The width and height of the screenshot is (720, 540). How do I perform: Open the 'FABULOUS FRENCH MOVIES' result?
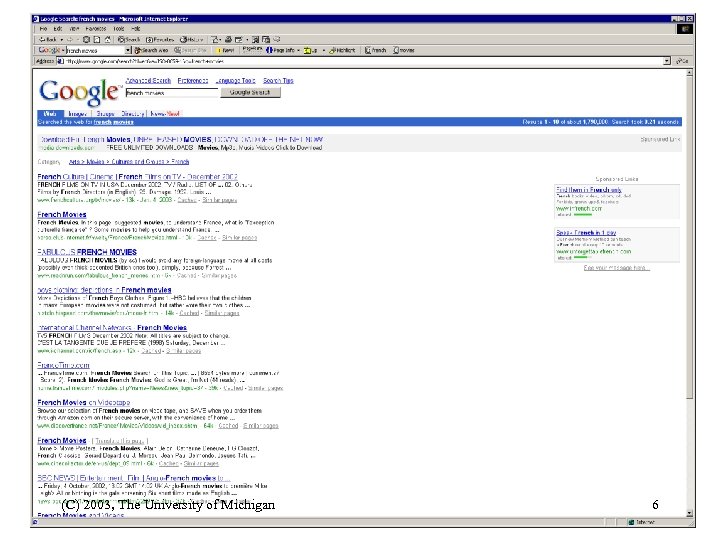pyautogui.click(x=87, y=252)
